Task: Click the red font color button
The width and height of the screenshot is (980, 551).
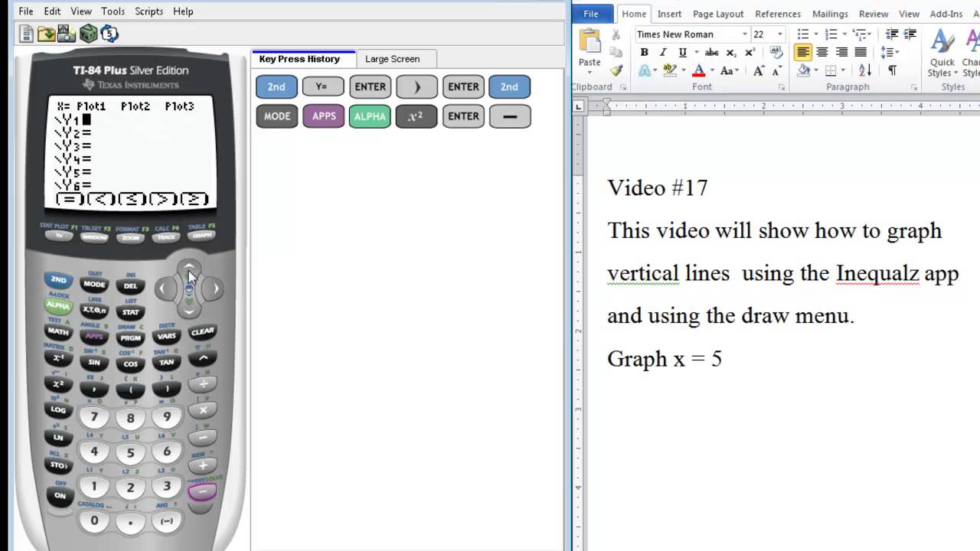Action: tap(698, 70)
